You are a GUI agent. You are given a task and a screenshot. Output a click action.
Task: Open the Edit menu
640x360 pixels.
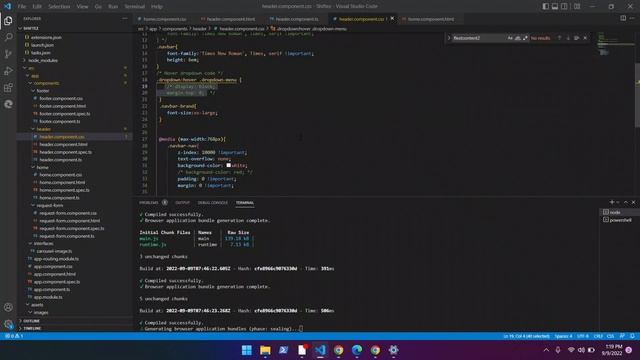pos(37,7)
